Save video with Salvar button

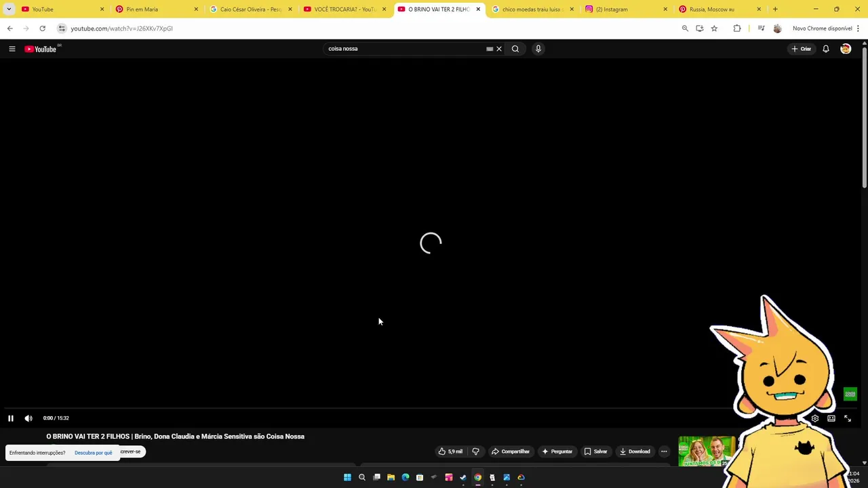(x=595, y=451)
